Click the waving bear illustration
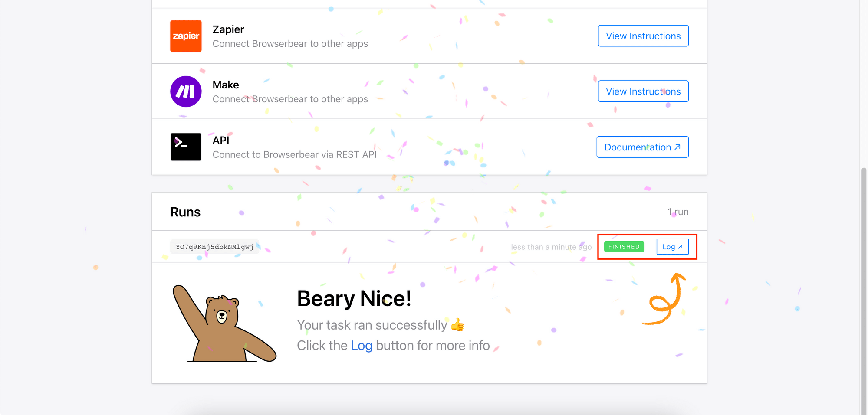868x415 pixels. pos(224,325)
